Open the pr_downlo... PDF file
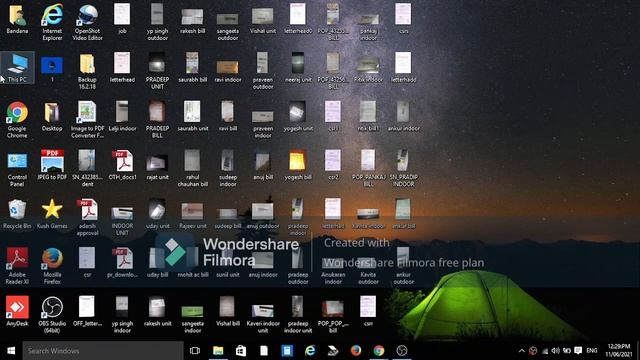The width and height of the screenshot is (640, 360). pos(122,263)
